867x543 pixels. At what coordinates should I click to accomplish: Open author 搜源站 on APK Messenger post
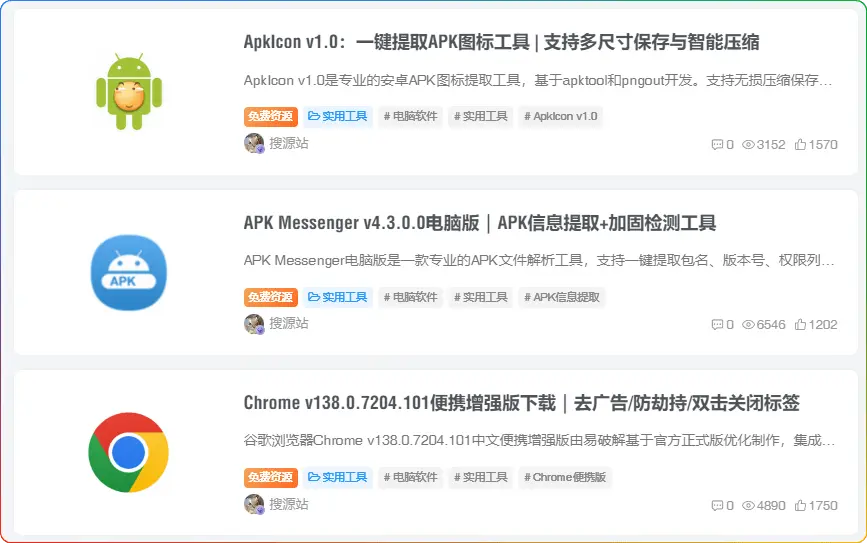click(x=289, y=323)
